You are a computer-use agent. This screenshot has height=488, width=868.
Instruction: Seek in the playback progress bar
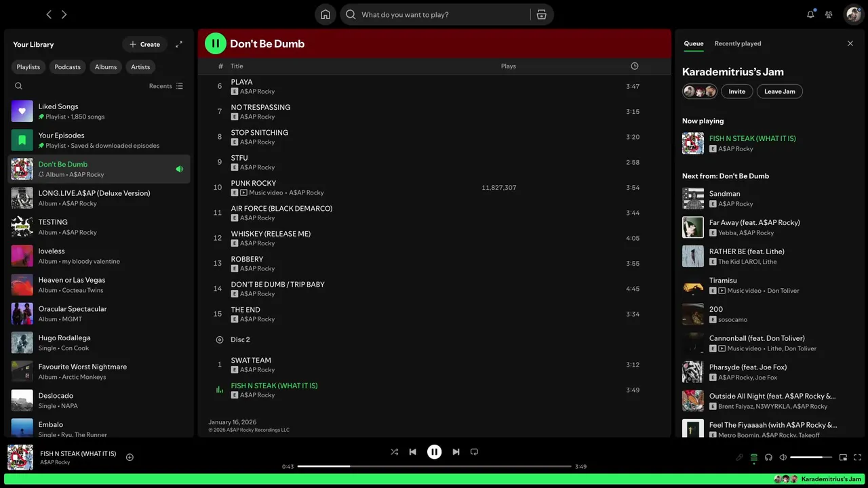pyautogui.click(x=434, y=466)
